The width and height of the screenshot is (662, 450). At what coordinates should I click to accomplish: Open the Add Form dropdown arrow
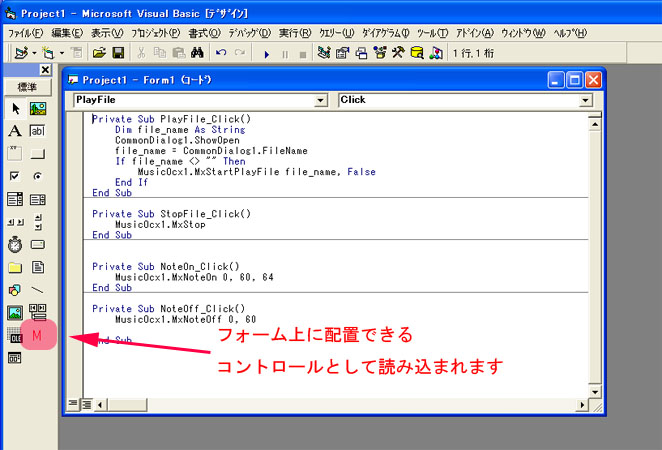tap(62, 54)
